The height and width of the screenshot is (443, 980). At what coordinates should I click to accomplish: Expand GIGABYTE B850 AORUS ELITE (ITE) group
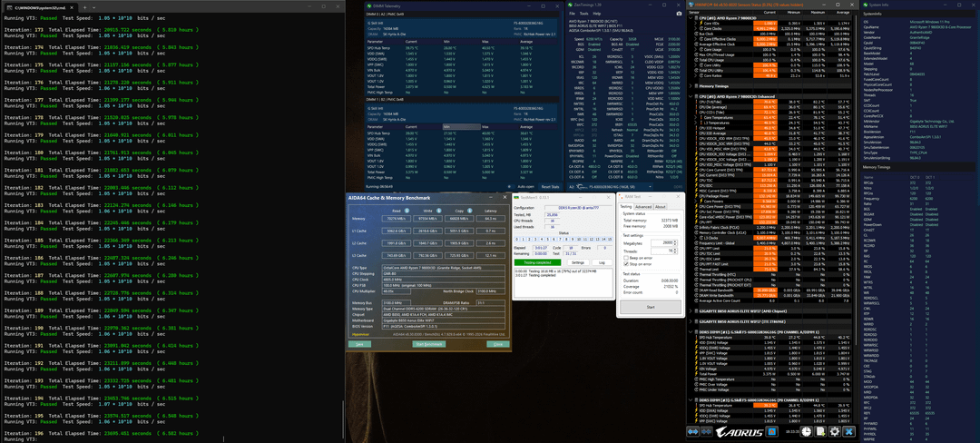[691, 321]
